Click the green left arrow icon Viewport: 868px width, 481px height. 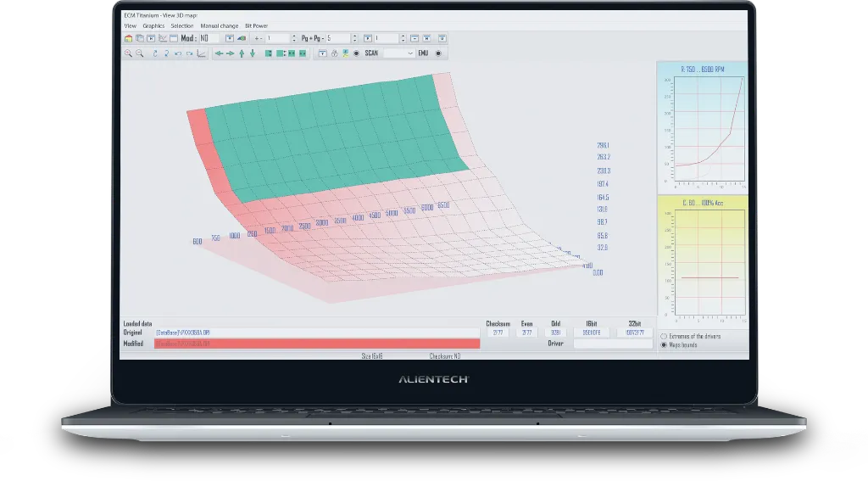(219, 53)
